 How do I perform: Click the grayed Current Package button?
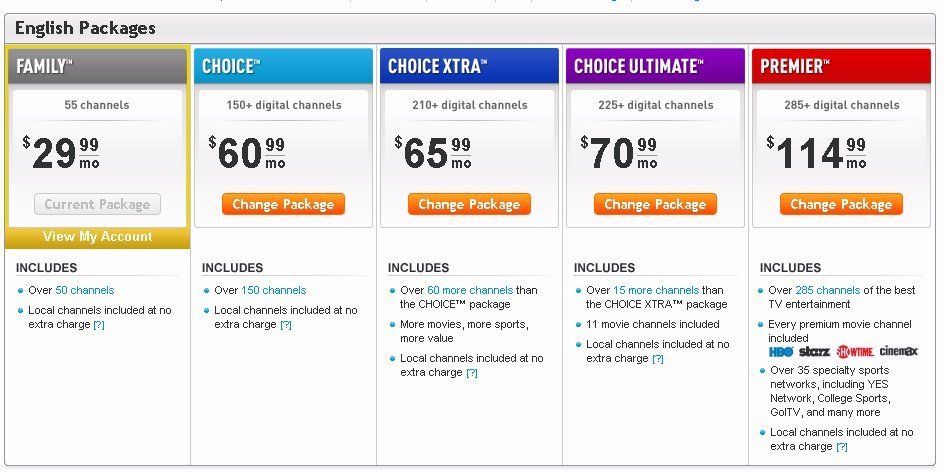coord(98,204)
